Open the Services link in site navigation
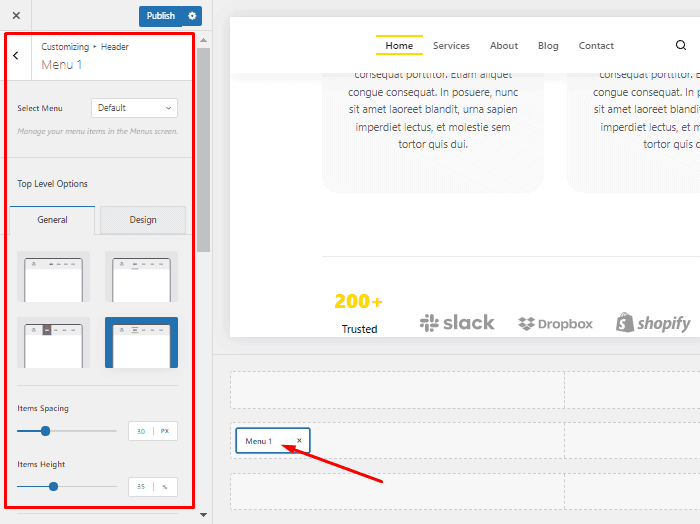The image size is (700, 524). (451, 46)
